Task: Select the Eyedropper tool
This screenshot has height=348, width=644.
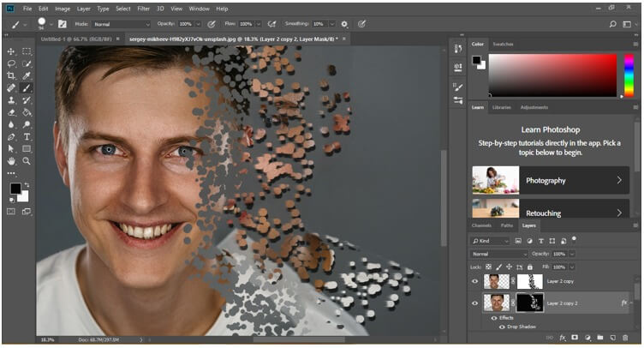Action: [27, 75]
